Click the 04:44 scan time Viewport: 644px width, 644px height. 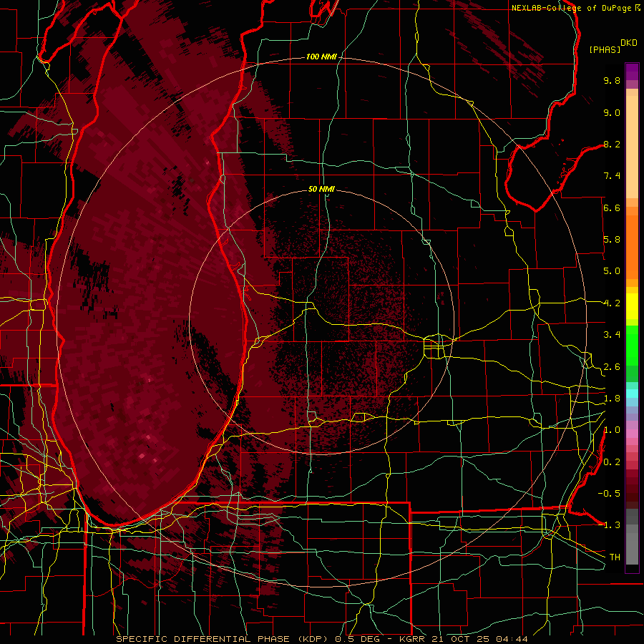tap(512, 639)
